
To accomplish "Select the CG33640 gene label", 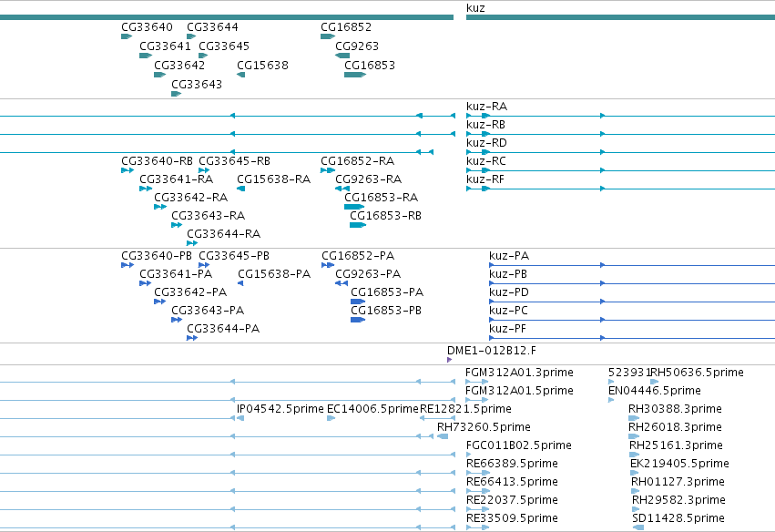I will pyautogui.click(x=147, y=27).
